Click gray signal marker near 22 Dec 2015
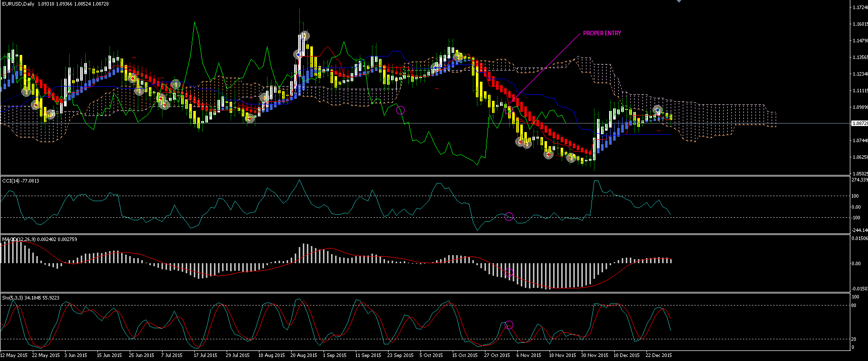 [657, 110]
